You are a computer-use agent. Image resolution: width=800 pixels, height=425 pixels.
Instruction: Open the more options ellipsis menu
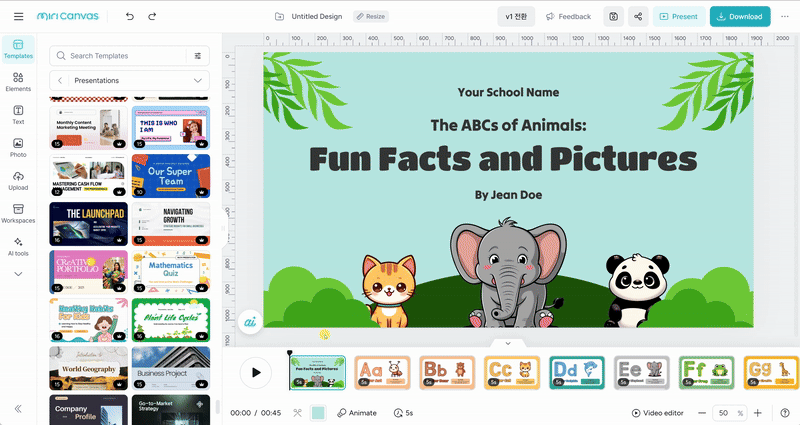coord(785,16)
